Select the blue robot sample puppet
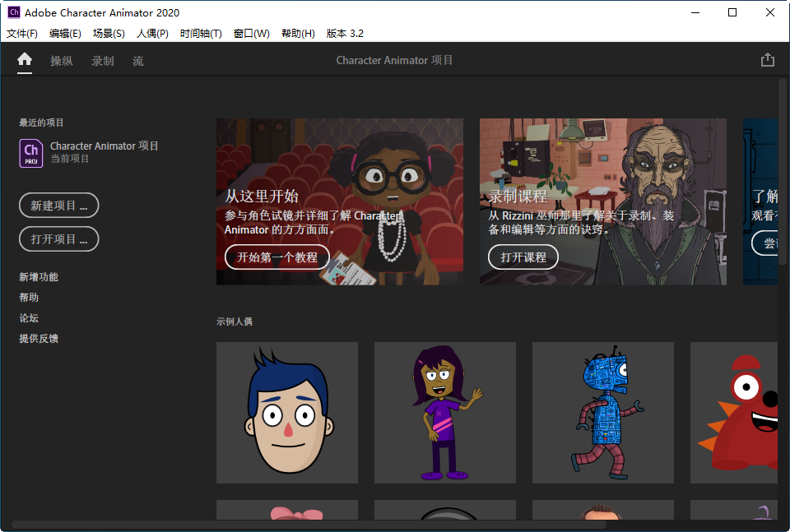This screenshot has height=532, width=790. pyautogui.click(x=602, y=412)
